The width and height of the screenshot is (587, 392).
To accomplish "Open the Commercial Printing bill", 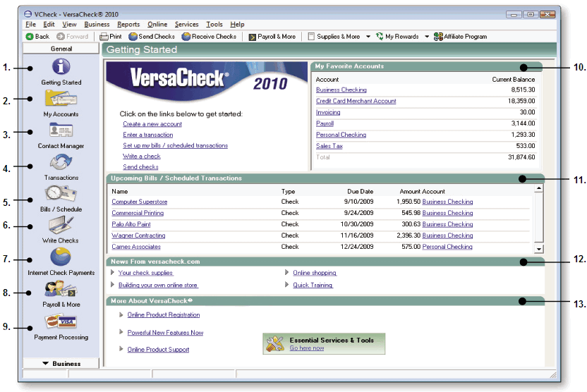I will click(x=138, y=213).
